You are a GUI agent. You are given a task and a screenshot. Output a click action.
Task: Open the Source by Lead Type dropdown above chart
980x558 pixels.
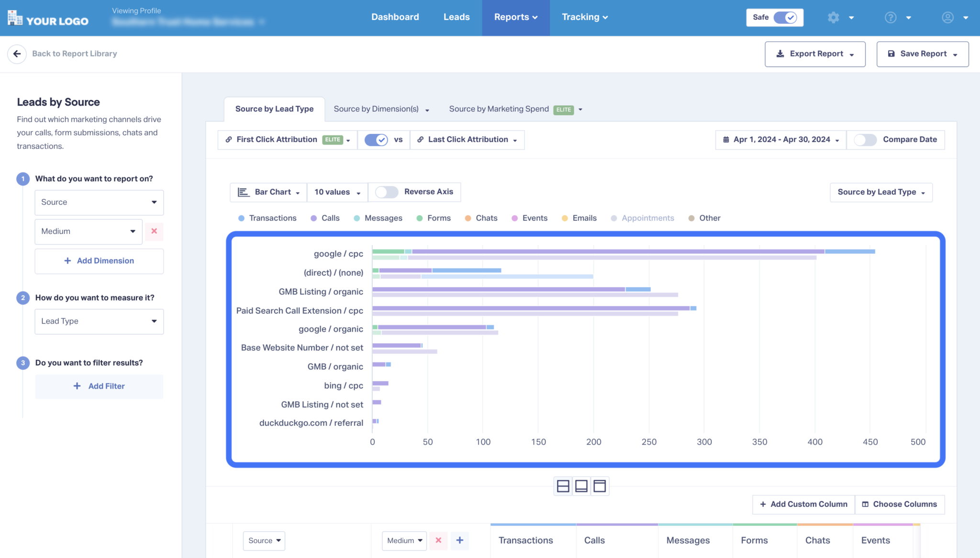[x=880, y=192]
